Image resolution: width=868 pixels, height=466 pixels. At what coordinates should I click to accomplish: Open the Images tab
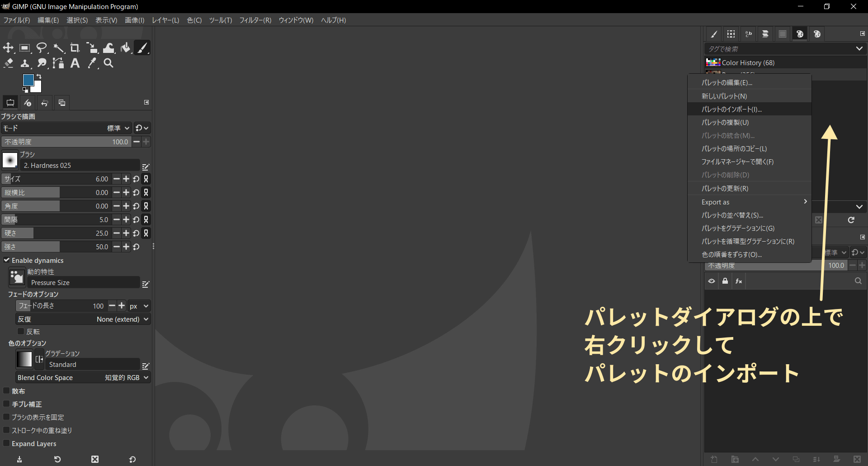tap(62, 103)
